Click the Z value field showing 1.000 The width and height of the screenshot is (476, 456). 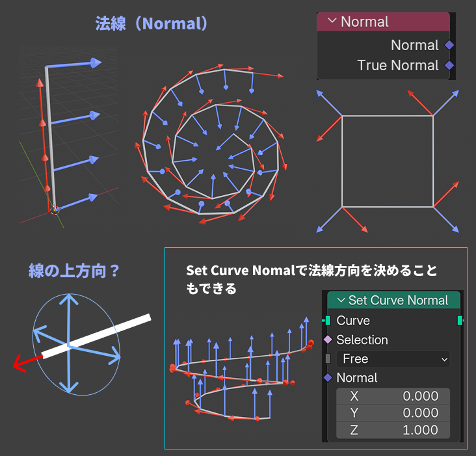click(392, 430)
